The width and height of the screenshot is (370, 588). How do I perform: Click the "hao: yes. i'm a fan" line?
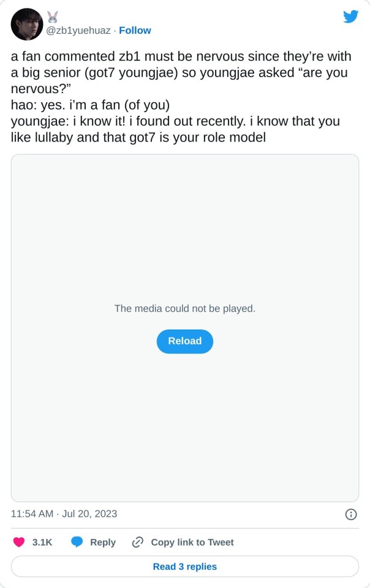[90, 105]
